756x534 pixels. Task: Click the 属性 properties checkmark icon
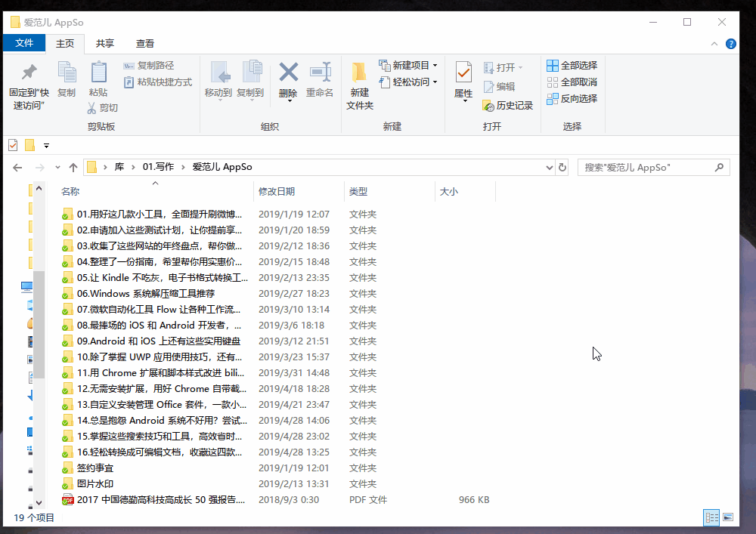[x=463, y=73]
